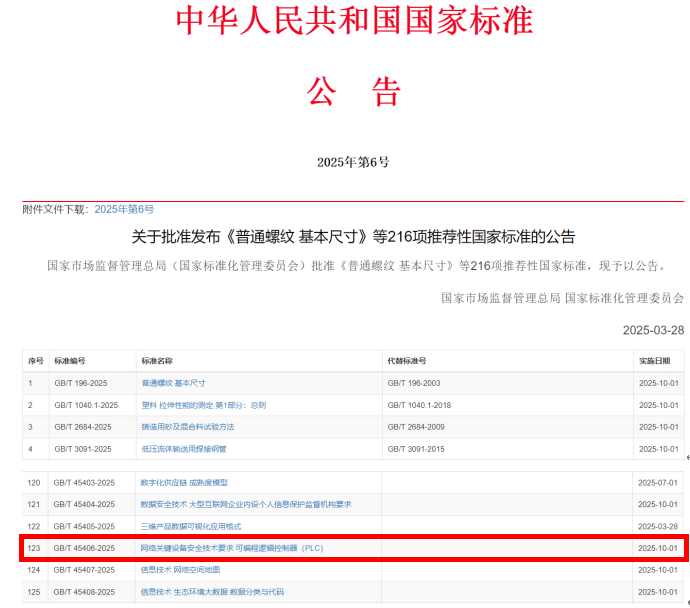
Task: Click the 序号 column header
Action: pos(36,361)
